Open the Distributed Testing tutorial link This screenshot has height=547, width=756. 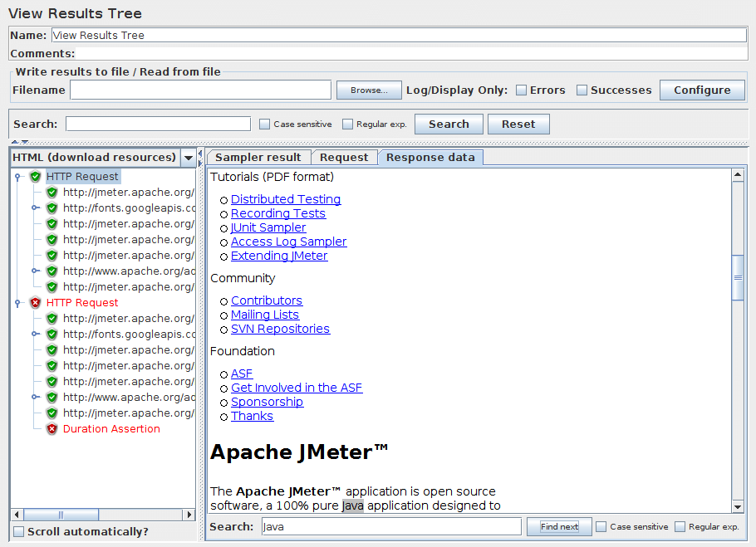coord(286,199)
